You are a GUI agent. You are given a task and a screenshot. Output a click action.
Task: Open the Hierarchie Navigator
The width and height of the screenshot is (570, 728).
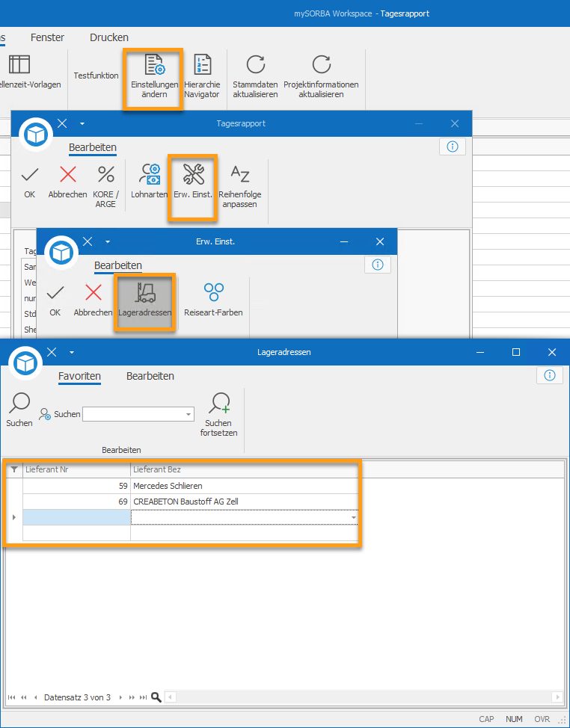pos(202,76)
